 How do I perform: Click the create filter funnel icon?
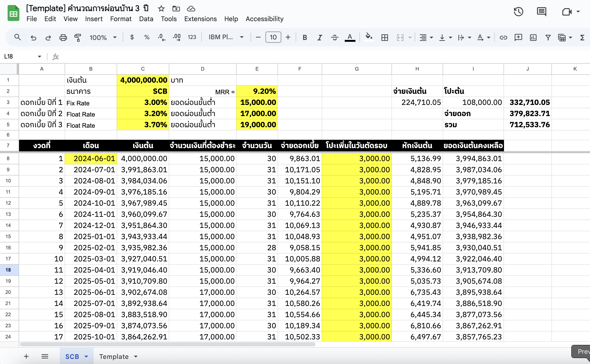(548, 38)
